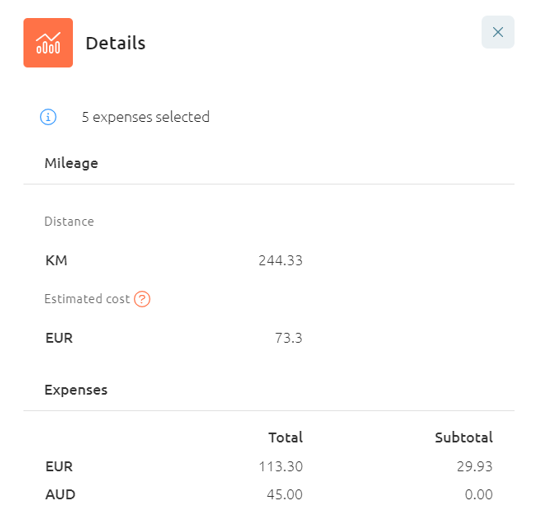This screenshot has width=541, height=525.
Task: Open the Estimated cost help question mark
Action: coord(142,299)
